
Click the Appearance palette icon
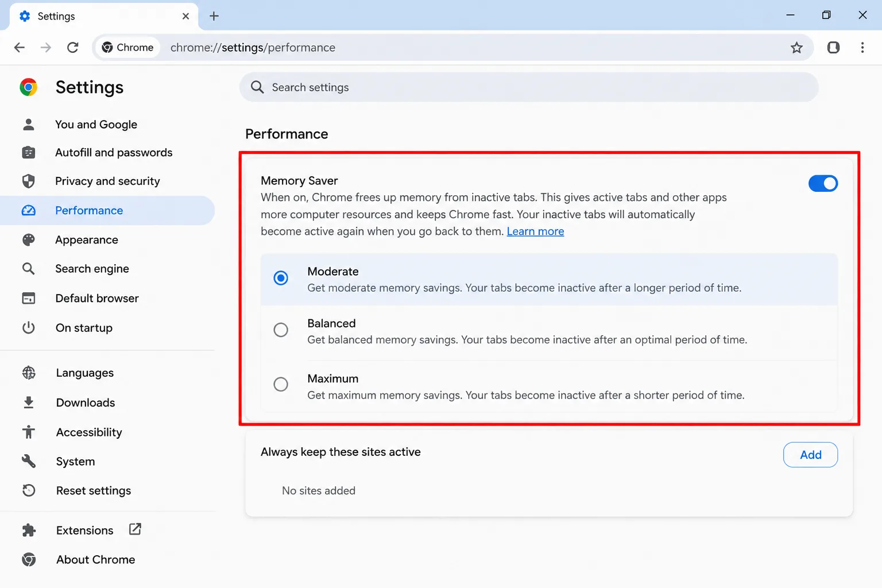(x=28, y=240)
